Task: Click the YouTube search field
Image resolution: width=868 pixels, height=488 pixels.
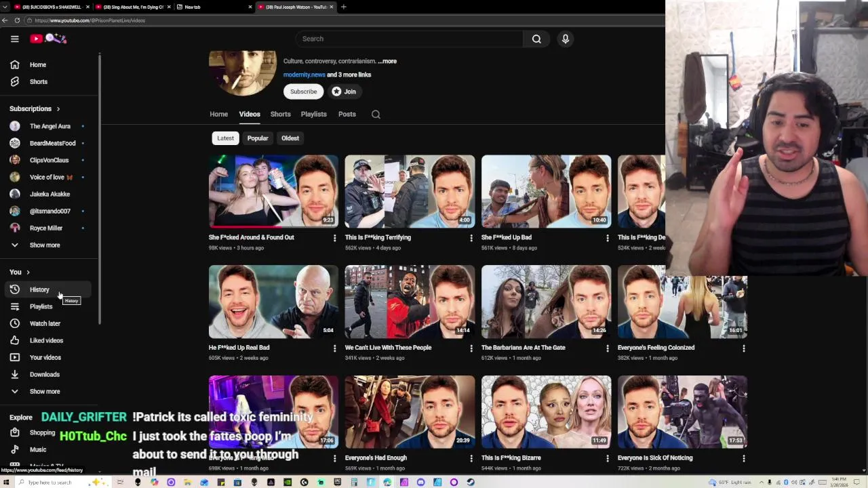Action: pyautogui.click(x=409, y=39)
